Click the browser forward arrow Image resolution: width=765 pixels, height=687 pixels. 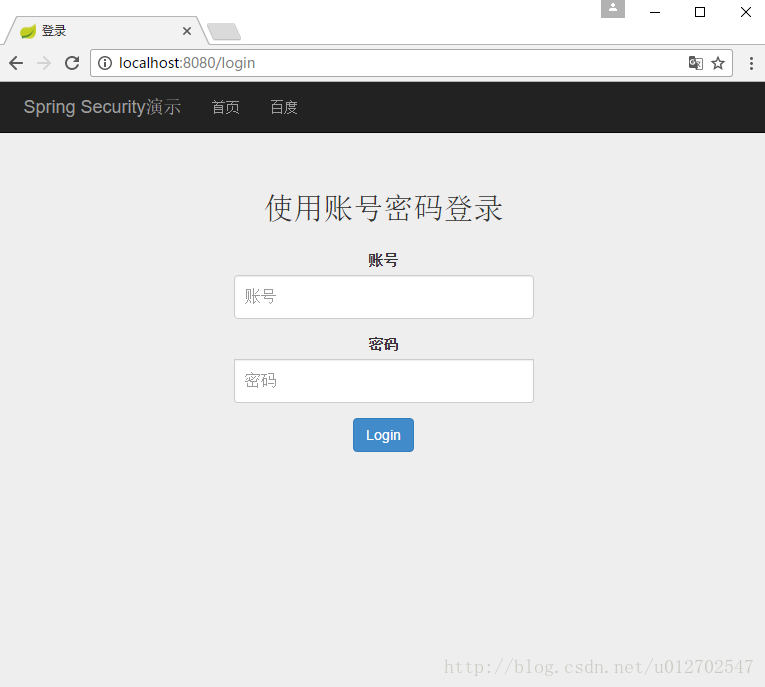tap(44, 63)
